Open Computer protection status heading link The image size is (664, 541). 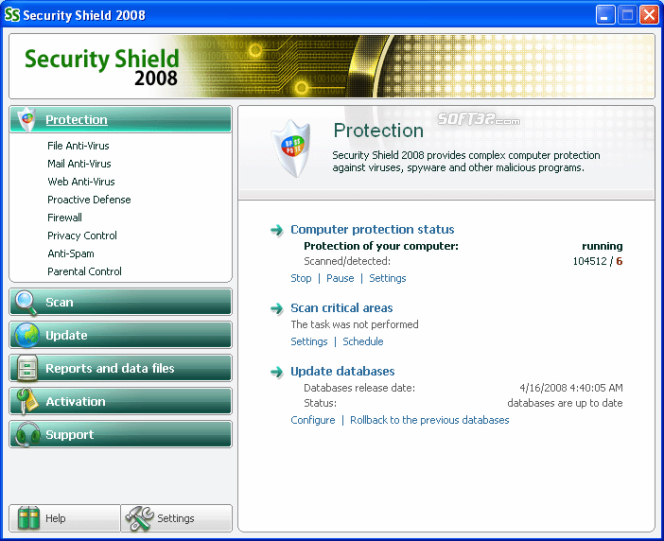pyautogui.click(x=372, y=229)
